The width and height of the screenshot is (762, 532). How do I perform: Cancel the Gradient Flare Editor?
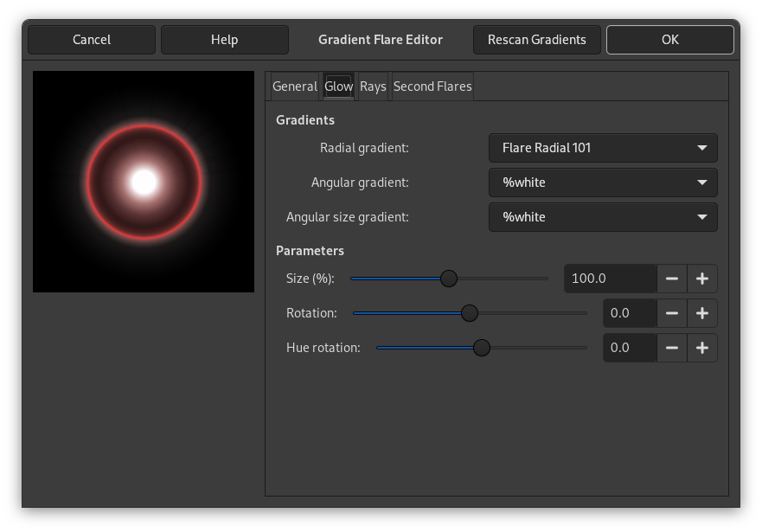(x=91, y=39)
